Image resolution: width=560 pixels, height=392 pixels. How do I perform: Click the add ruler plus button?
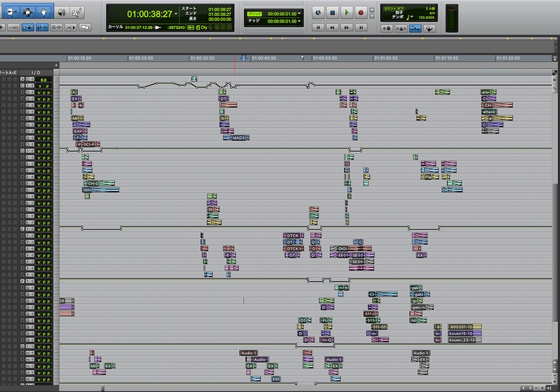56,65
